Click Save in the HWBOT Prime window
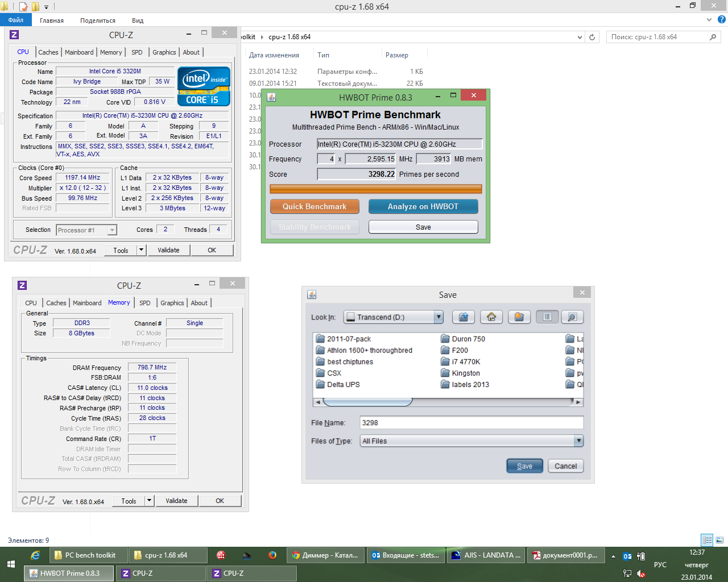The height and width of the screenshot is (582, 728). tap(423, 227)
